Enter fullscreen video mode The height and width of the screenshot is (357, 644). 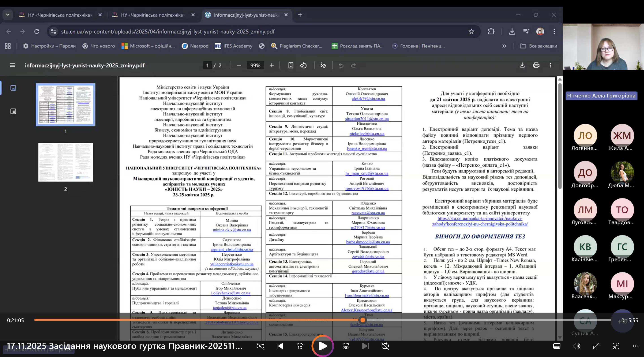596,346
